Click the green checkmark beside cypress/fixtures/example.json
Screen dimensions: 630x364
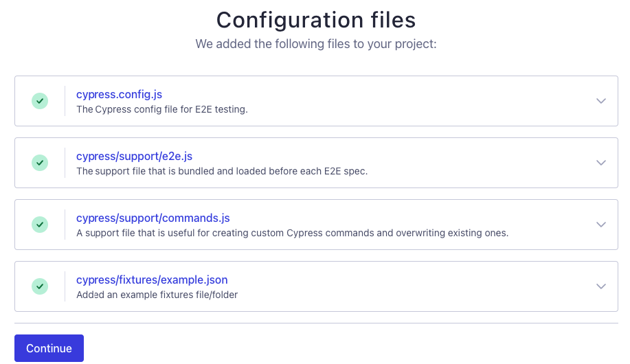tap(40, 286)
